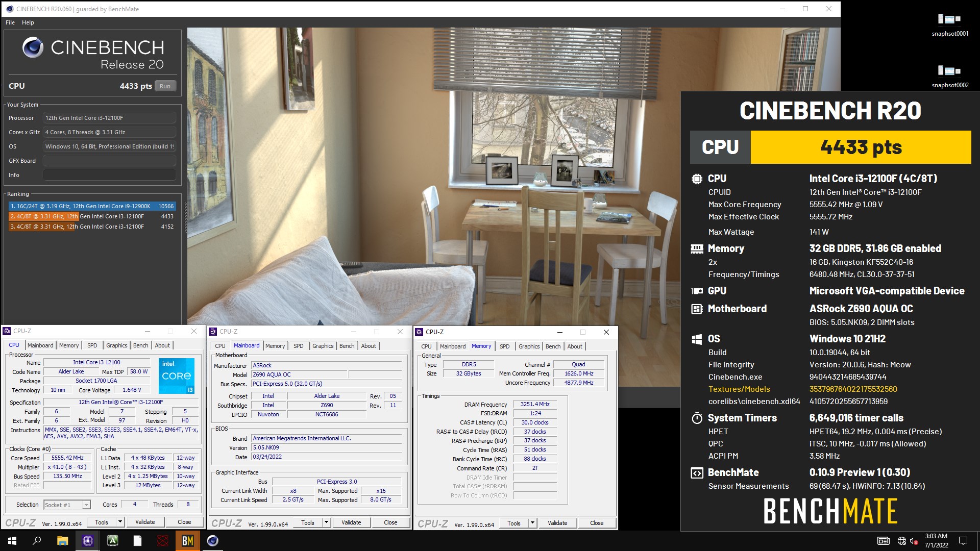980x551 pixels.
Task: Click the 4433 pts yellow score bar
Action: [861, 147]
